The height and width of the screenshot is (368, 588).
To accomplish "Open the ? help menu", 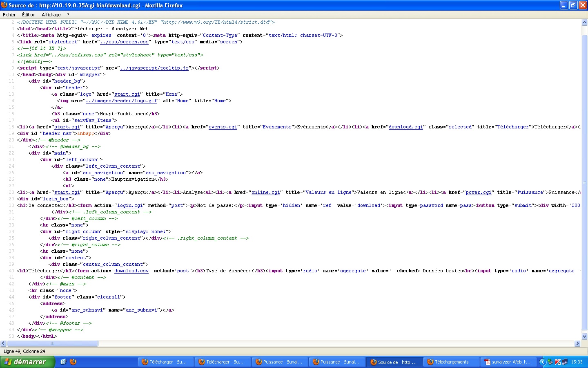I will (68, 15).
